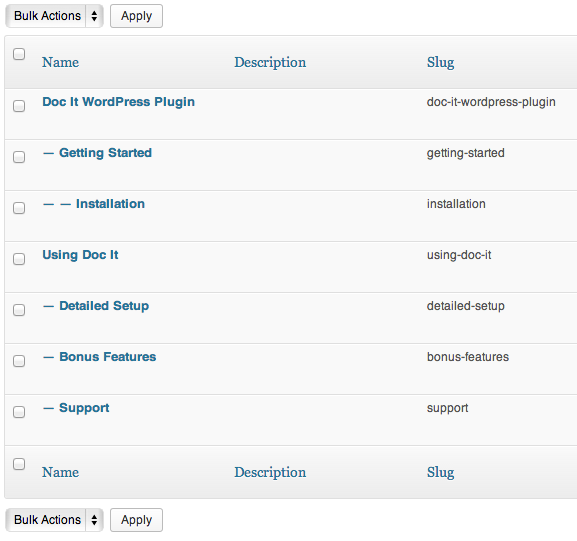Viewport: 577px width, 541px height.
Task: Check the Bonus Features row checkbox
Action: [x=19, y=361]
